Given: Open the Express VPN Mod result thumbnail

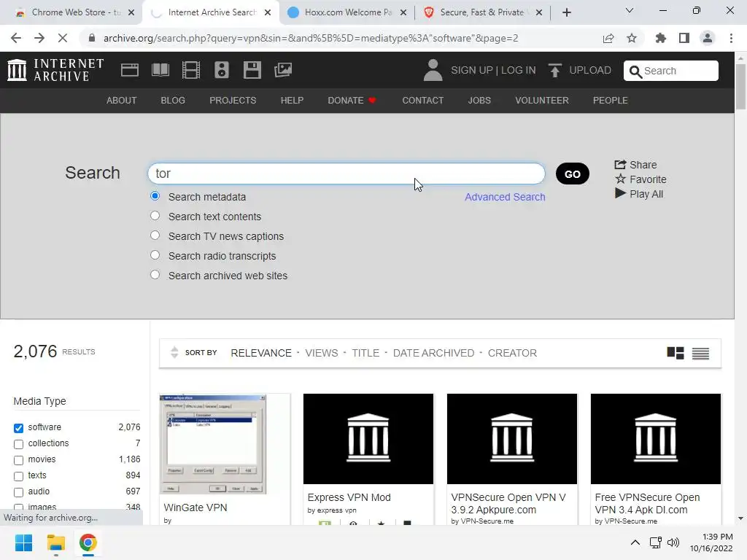Looking at the screenshot, I should 368,438.
